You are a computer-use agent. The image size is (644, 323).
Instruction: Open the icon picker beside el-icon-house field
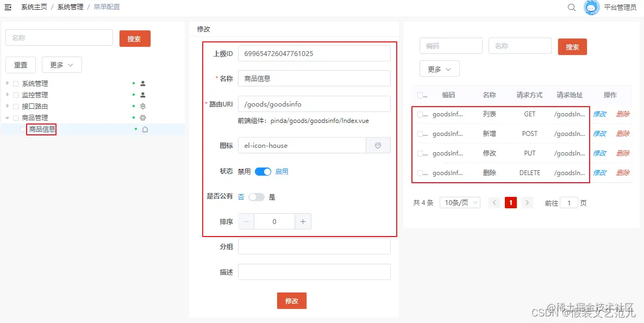379,145
